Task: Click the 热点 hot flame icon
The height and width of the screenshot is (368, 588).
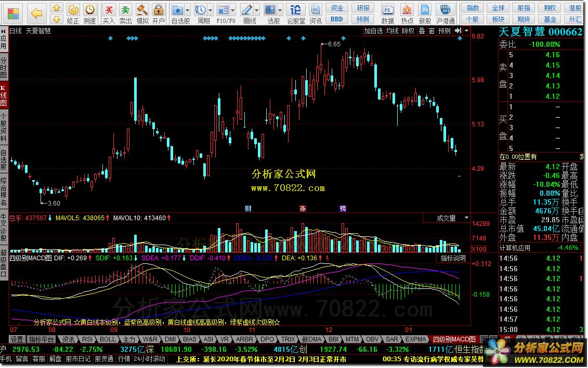Action: tap(408, 10)
